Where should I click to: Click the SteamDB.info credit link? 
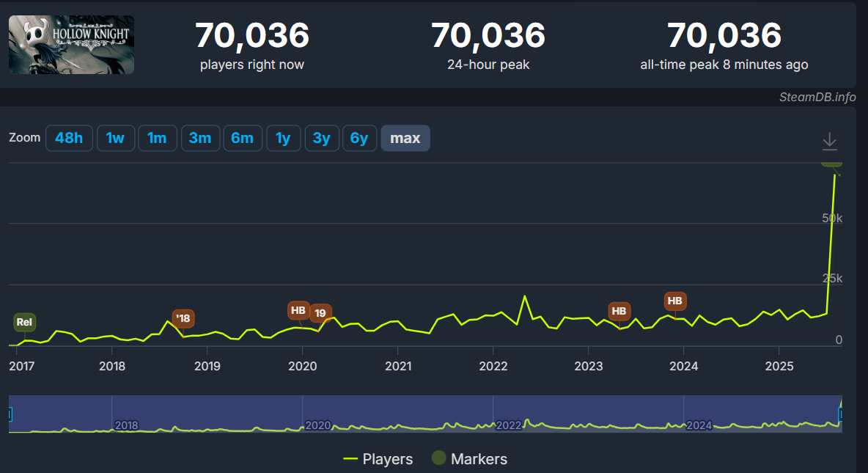click(x=817, y=98)
